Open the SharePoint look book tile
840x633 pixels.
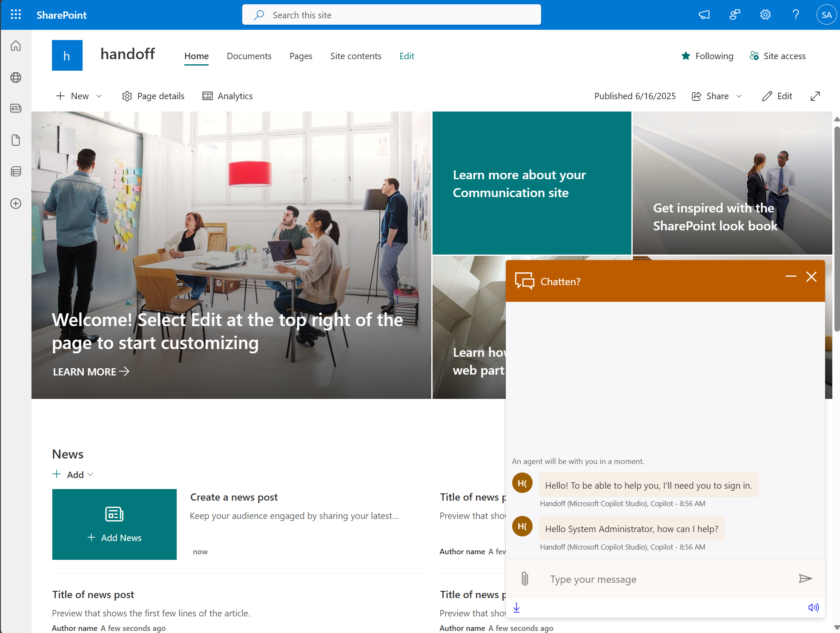click(x=732, y=183)
